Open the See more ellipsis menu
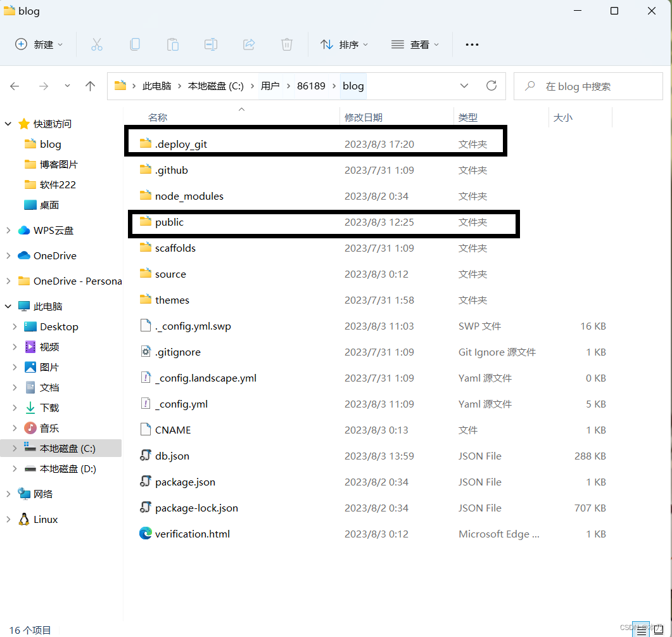672x637 pixels. [472, 44]
